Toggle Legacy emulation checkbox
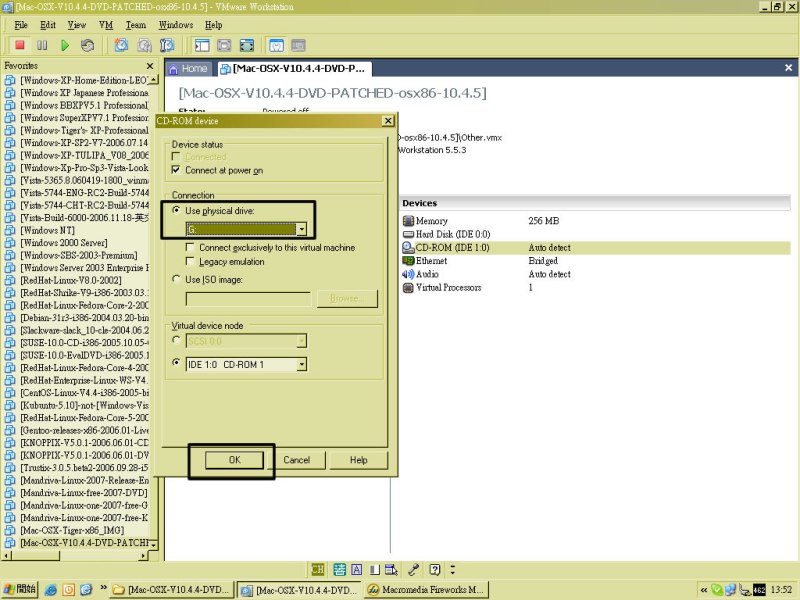This screenshot has height=600, width=800. (x=190, y=261)
